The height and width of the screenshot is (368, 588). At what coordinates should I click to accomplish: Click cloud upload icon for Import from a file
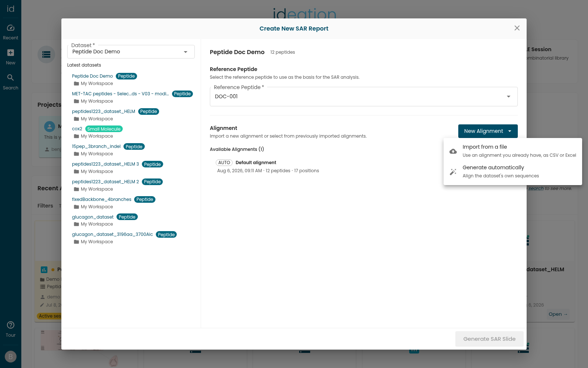453,151
